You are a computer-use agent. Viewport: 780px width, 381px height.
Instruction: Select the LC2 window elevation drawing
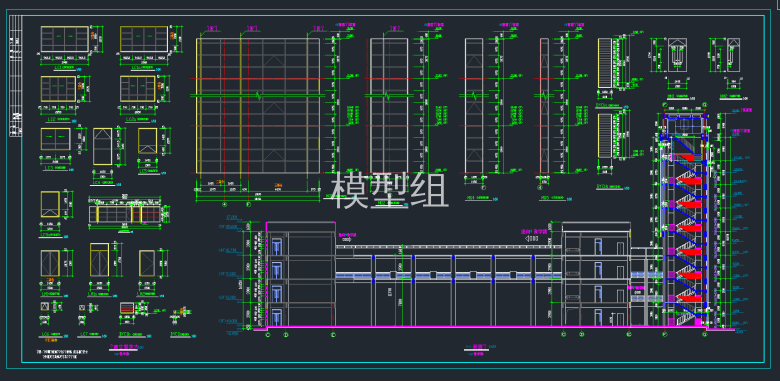tap(58, 89)
